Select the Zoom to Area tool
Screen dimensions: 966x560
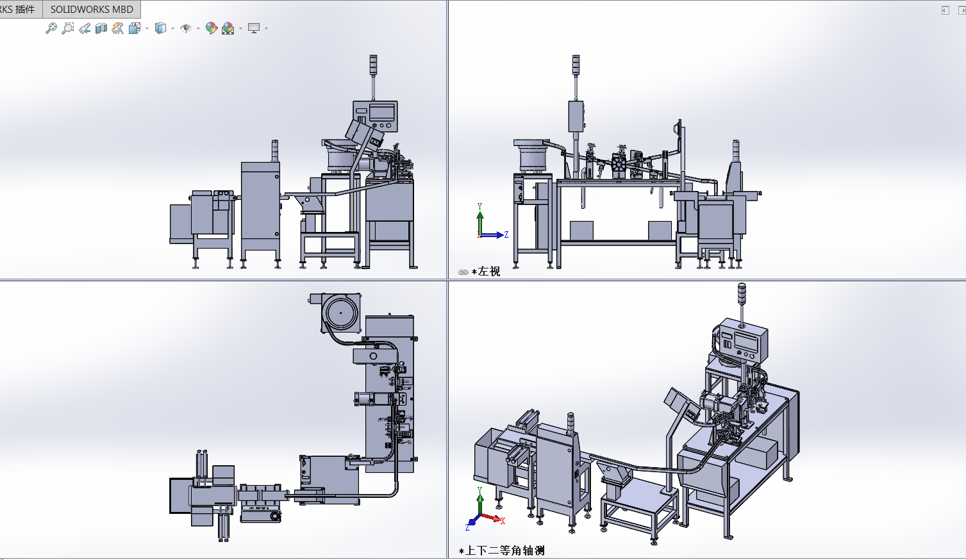[x=68, y=28]
